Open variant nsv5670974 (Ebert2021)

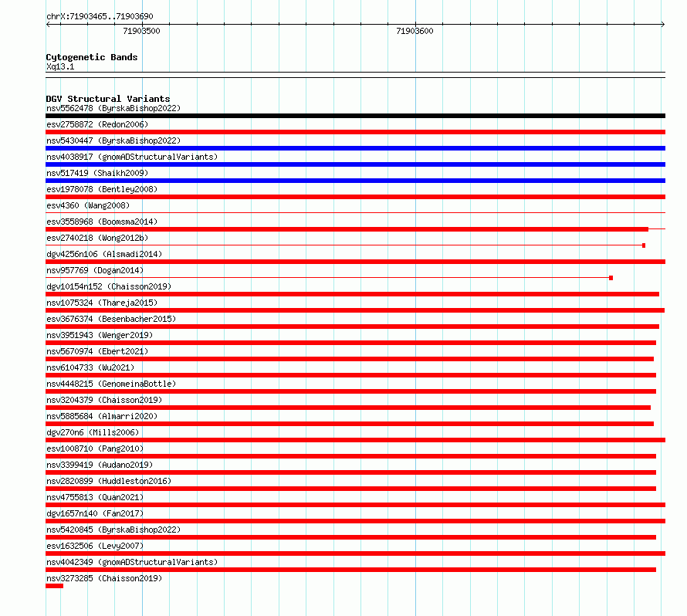(x=97, y=351)
